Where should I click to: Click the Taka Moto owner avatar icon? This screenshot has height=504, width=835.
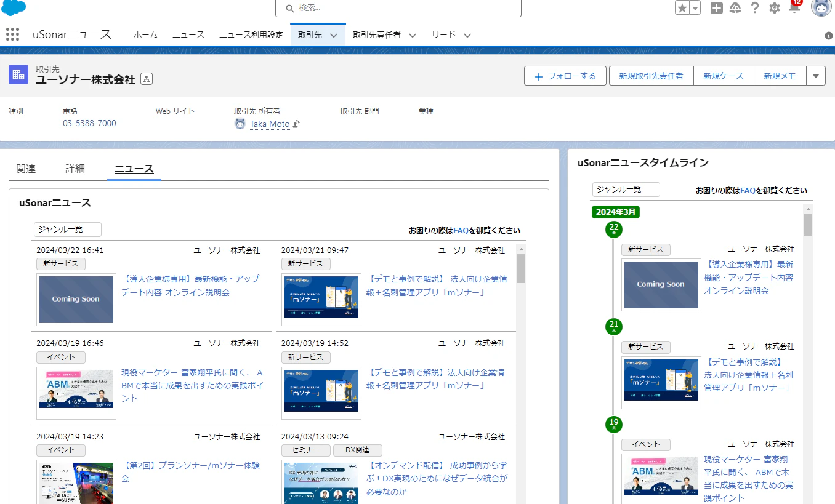[240, 124]
